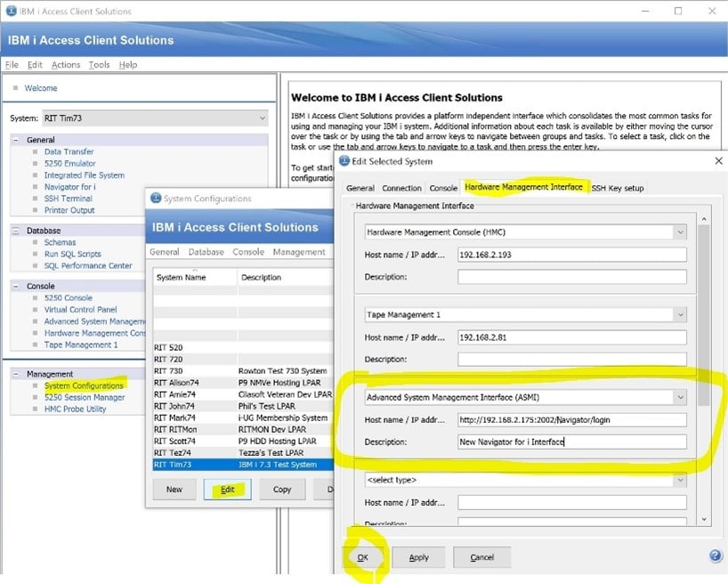Screen dimensions: 728x584
Task: Open System Configurations link
Action: click(84, 385)
